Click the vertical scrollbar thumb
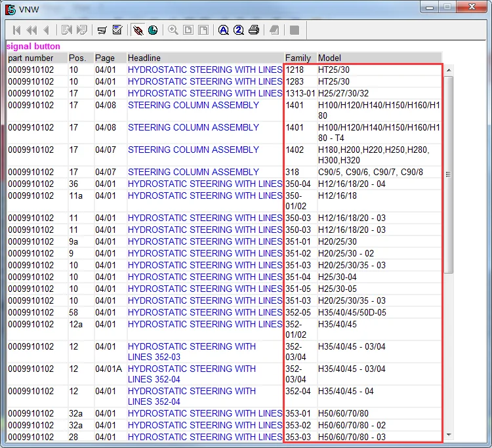Image resolution: width=492 pixels, height=448 pixels. 449,174
